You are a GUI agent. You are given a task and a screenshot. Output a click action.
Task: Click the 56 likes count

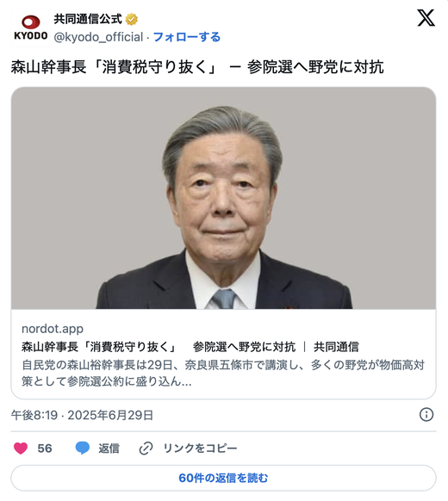45,448
